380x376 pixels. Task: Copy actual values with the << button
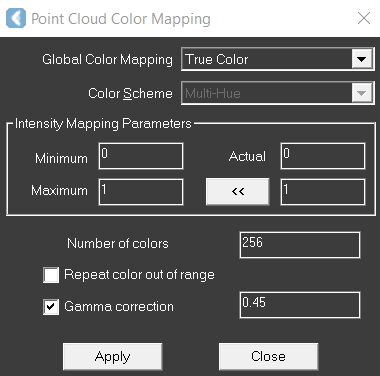point(238,191)
